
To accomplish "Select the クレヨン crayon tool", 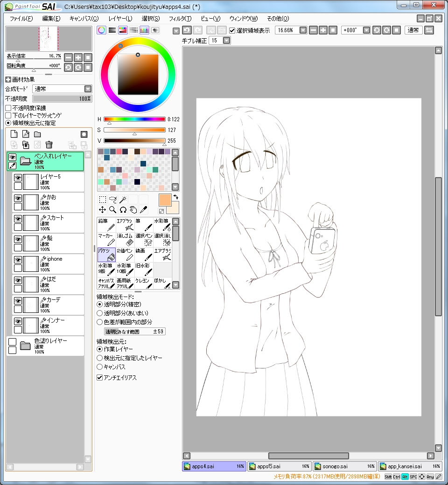I will (x=144, y=283).
